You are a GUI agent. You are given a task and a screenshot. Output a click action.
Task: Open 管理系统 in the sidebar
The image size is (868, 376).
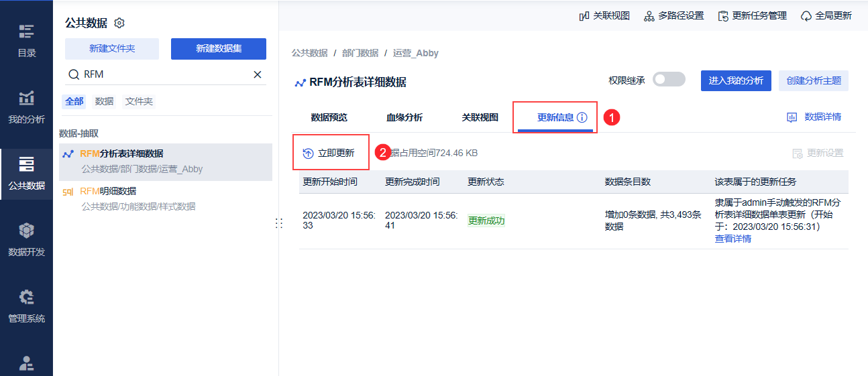coord(26,306)
